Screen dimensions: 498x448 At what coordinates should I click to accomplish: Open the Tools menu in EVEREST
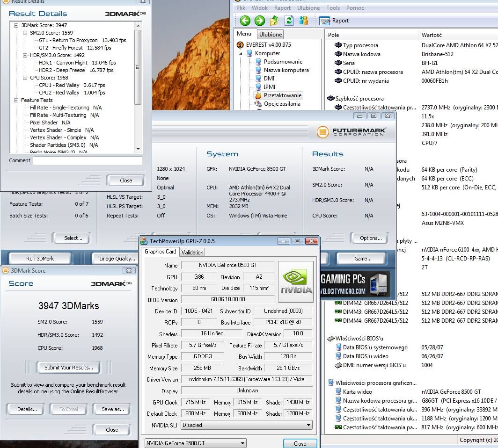pyautogui.click(x=333, y=8)
